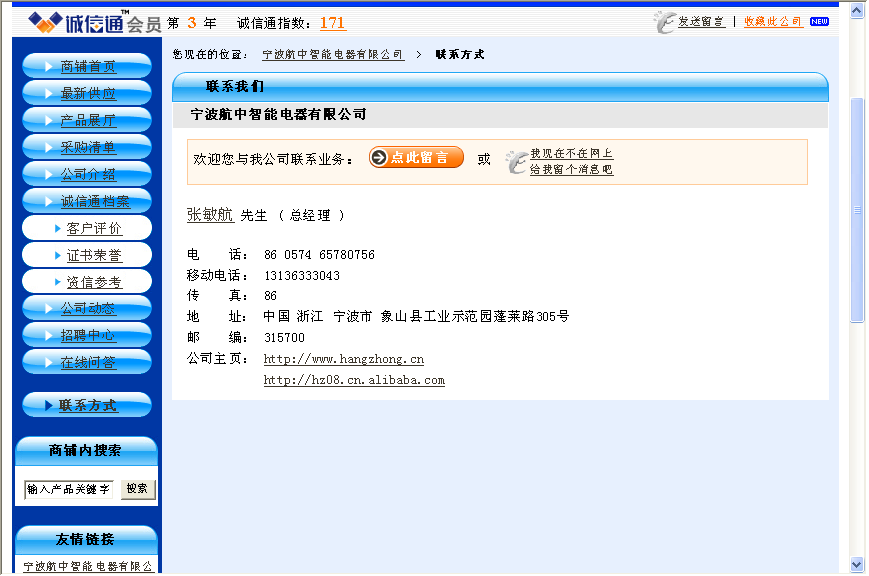Click the vertical scrollbar down arrow
This screenshot has width=869, height=576.
click(857, 564)
